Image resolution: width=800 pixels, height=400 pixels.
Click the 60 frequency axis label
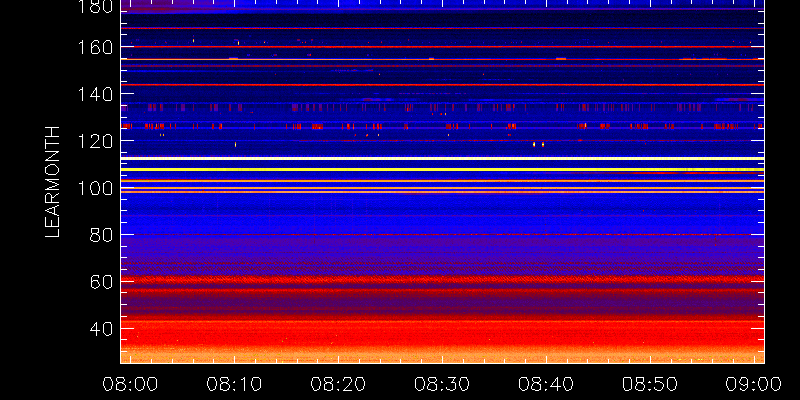102,282
